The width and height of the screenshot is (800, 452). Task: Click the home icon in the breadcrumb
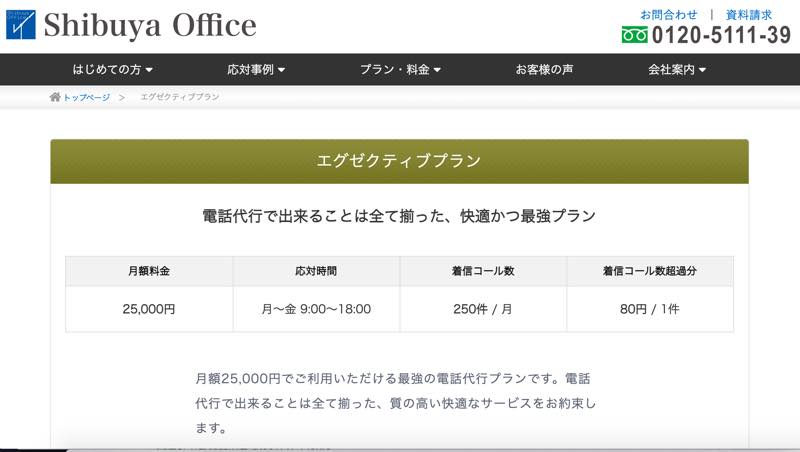pyautogui.click(x=55, y=97)
